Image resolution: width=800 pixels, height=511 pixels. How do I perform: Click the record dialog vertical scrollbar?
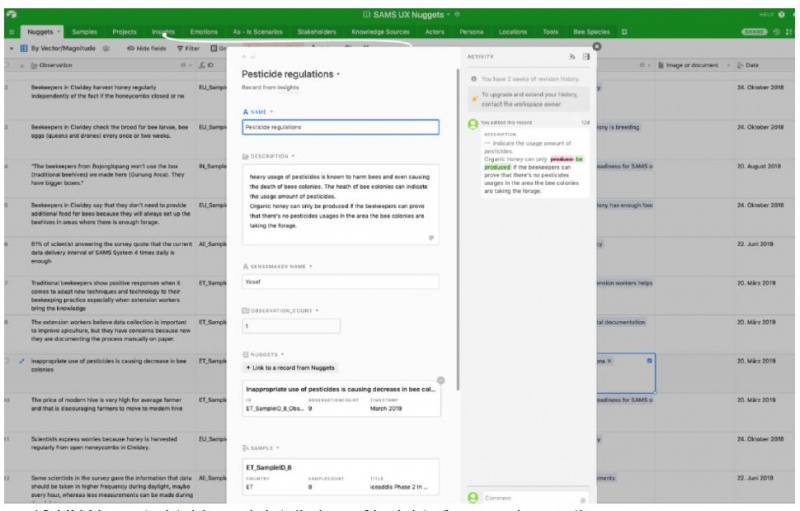[458, 229]
